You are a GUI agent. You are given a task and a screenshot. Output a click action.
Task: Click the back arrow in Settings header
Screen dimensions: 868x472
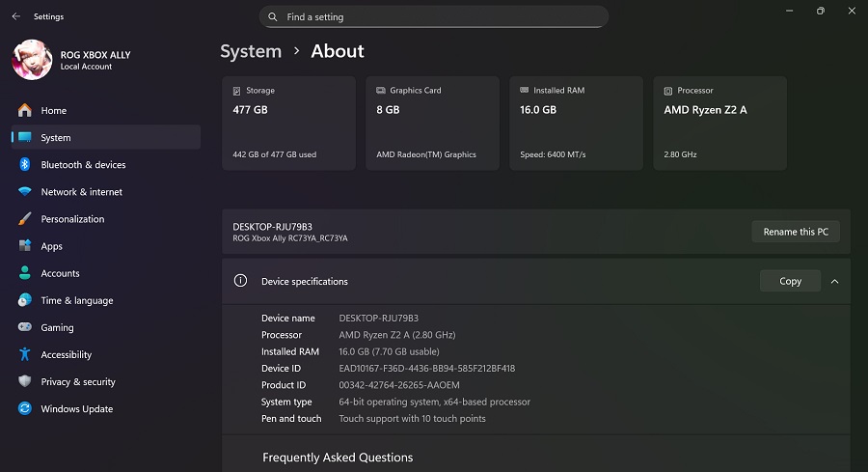(x=15, y=16)
